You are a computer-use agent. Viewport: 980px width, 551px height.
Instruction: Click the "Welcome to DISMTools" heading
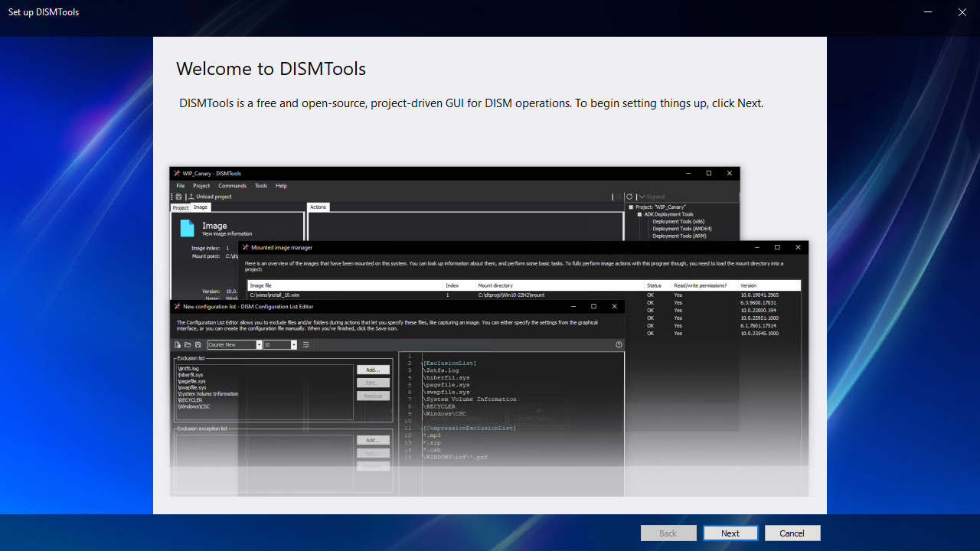coord(271,69)
